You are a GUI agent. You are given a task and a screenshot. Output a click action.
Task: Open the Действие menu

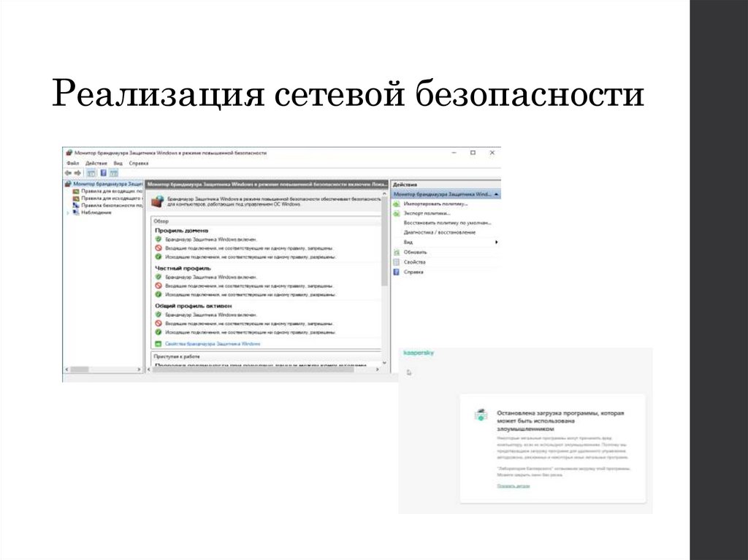(97, 163)
